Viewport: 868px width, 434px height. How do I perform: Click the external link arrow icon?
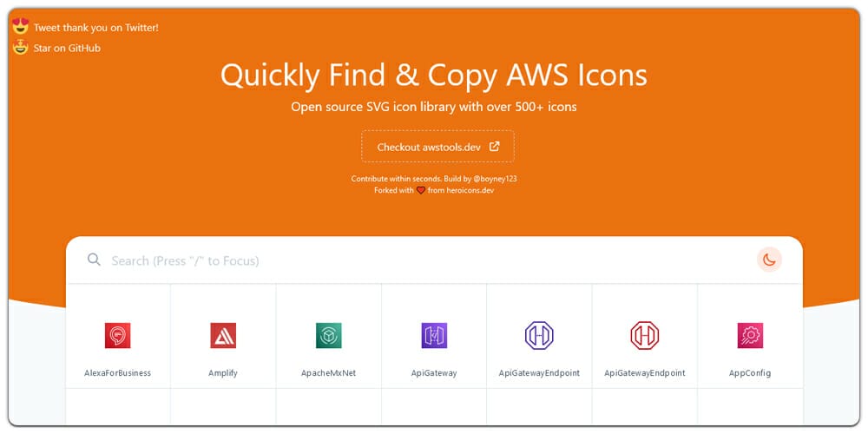click(495, 147)
